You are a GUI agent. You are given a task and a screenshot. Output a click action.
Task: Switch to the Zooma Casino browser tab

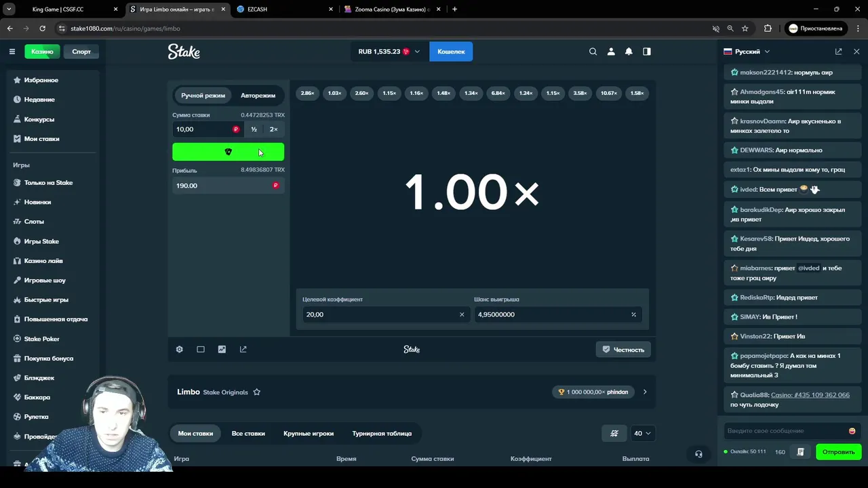pyautogui.click(x=392, y=9)
